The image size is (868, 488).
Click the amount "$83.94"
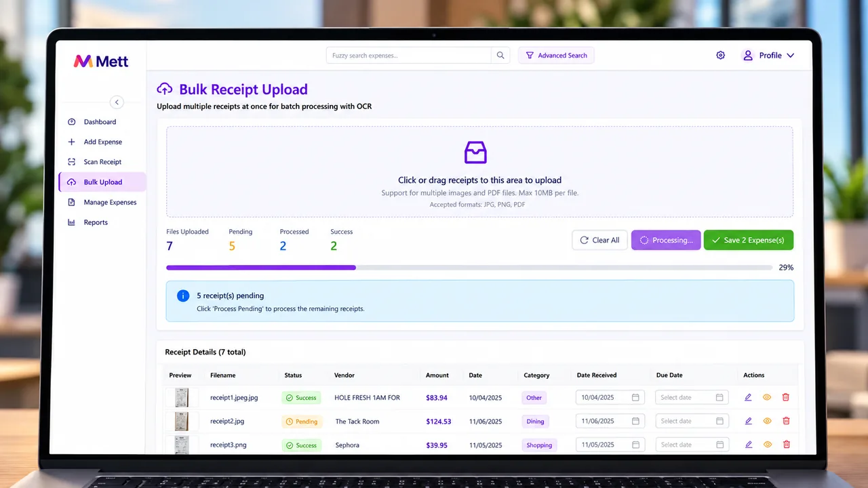[x=437, y=398]
